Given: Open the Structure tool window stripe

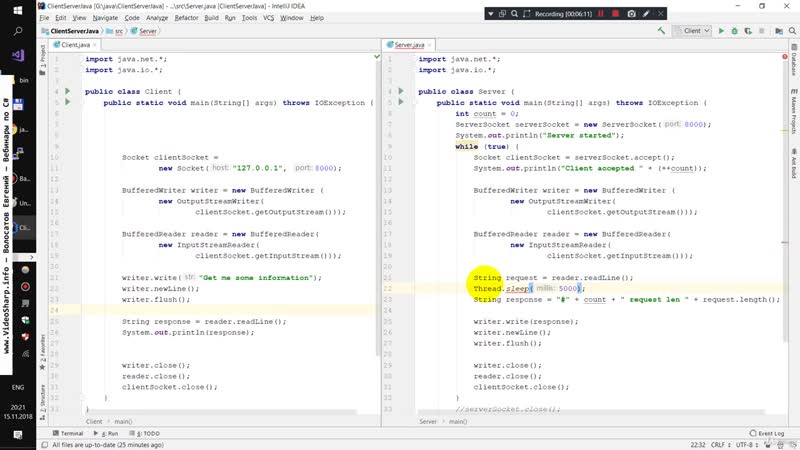Looking at the screenshot, I should (x=42, y=402).
